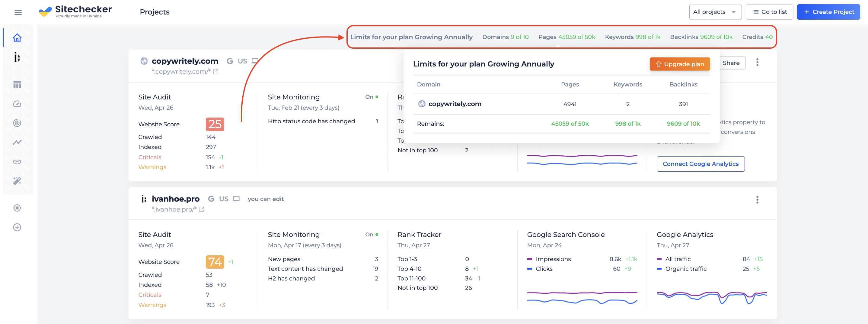
Task: Expand the All projects dropdown
Action: pyautogui.click(x=715, y=12)
